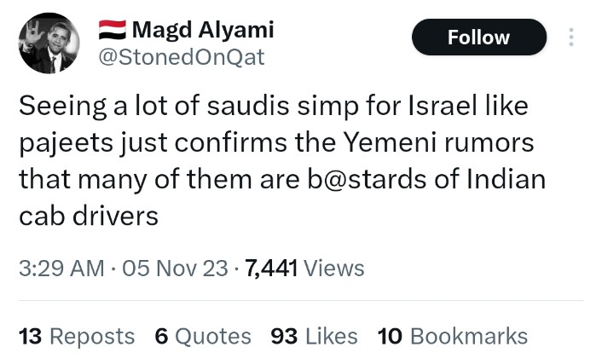Click the "Reposts" word label

point(92,336)
